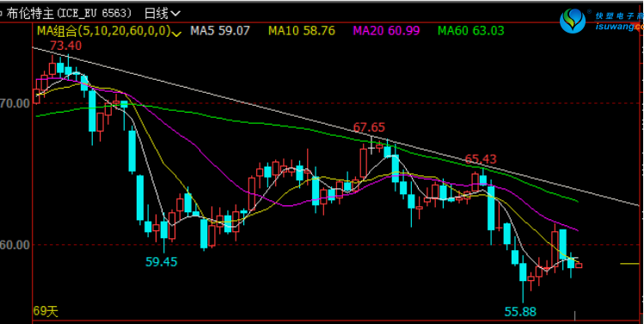Click the 70.00 price axis label

(x=15, y=102)
